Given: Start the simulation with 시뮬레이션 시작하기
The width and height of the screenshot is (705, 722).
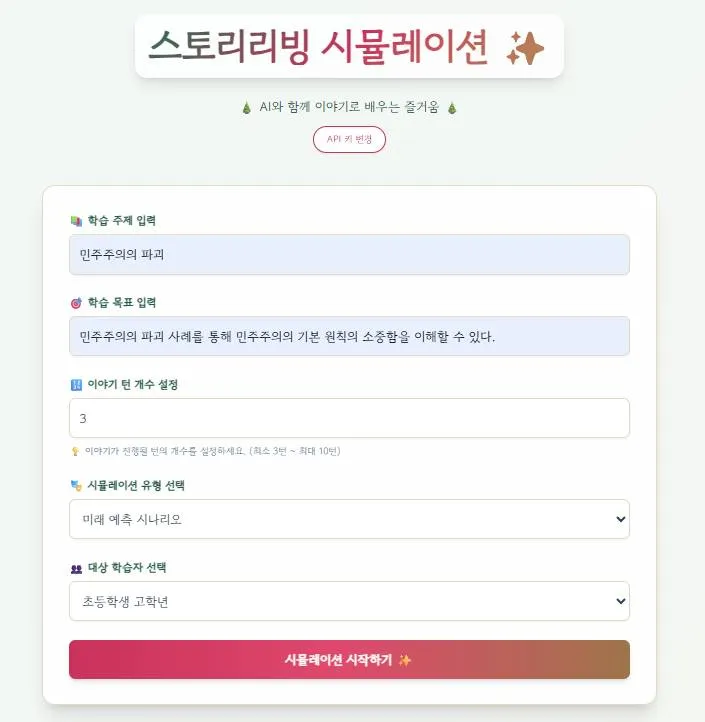Looking at the screenshot, I should tap(349, 660).
